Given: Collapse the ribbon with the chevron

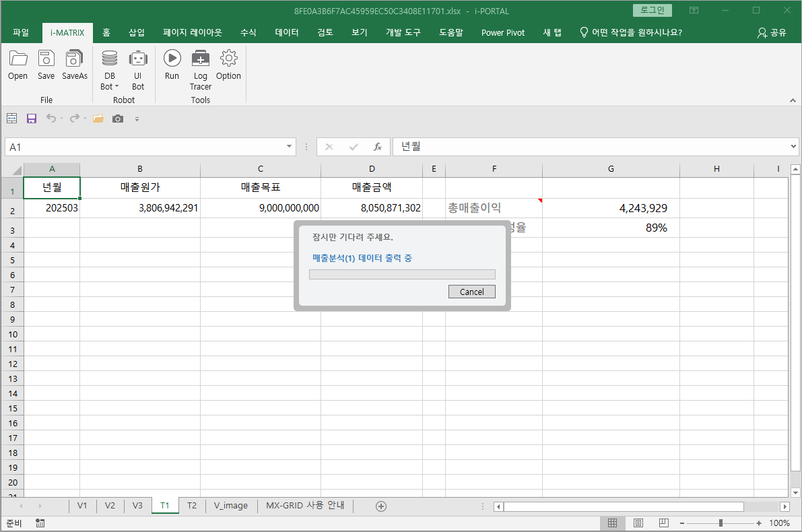Looking at the screenshot, I should click(x=792, y=100).
